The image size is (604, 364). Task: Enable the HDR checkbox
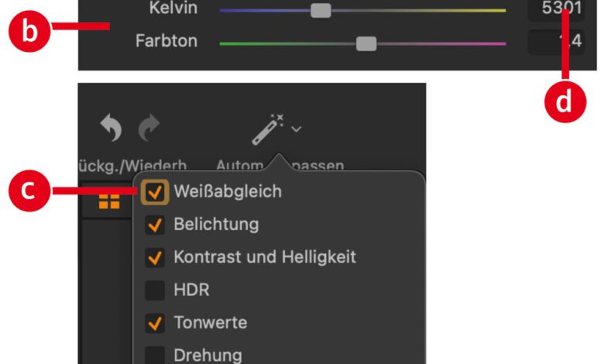pyautogui.click(x=156, y=290)
